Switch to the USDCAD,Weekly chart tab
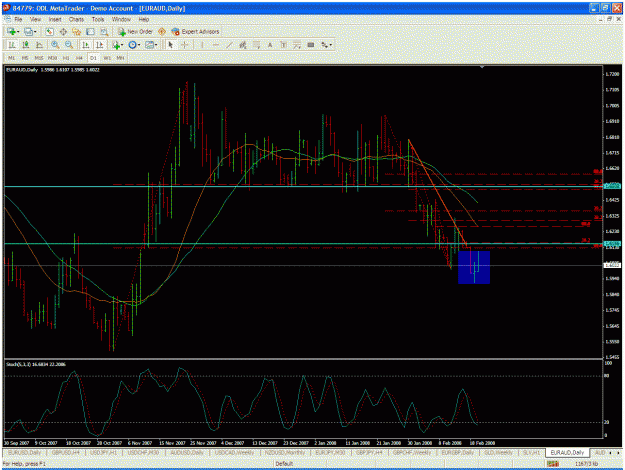Viewport: 625px width, 470px height. (234, 453)
